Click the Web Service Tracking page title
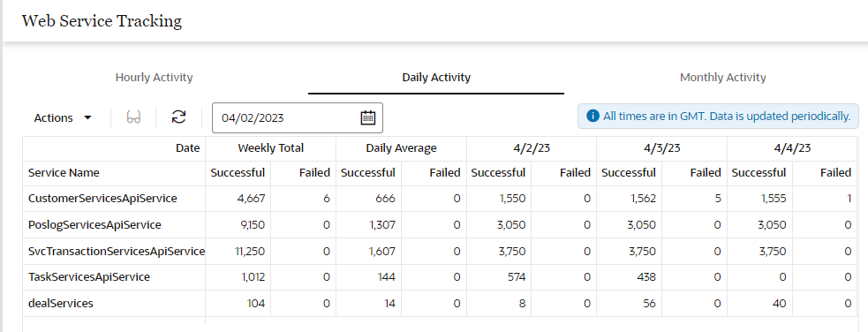 click(102, 21)
